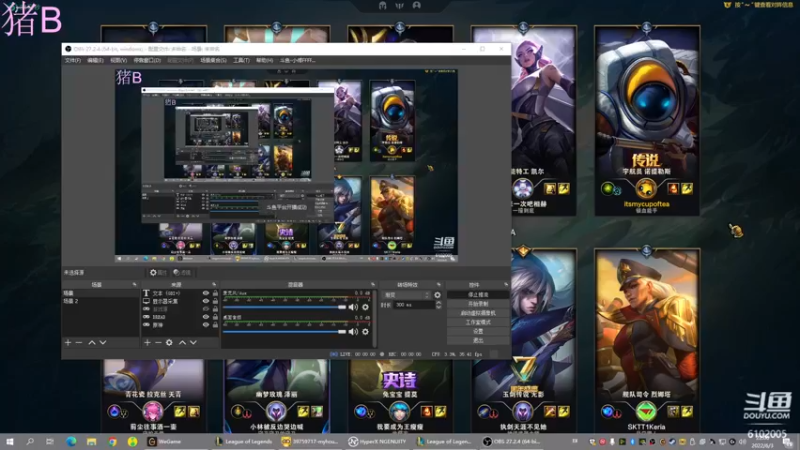Open the transition type dropdown in Scene Transitions
The width and height of the screenshot is (800, 450).
pyautogui.click(x=407, y=295)
